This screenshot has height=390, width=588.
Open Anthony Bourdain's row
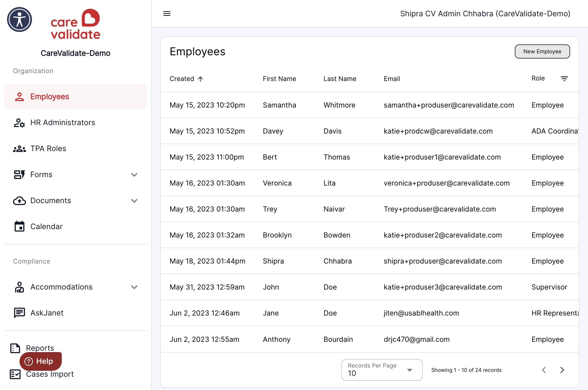(370, 339)
